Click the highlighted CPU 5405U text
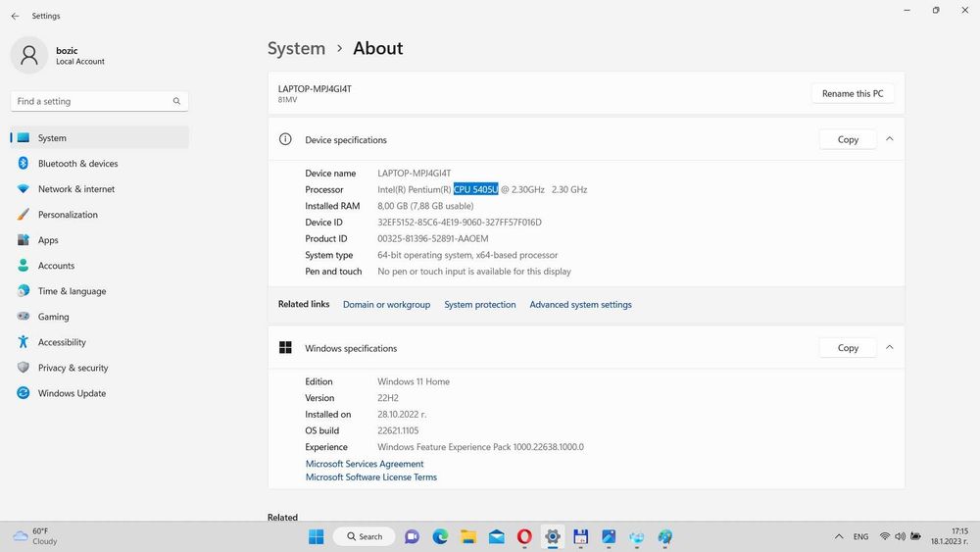Viewport: 980px width, 552px height. click(475, 189)
